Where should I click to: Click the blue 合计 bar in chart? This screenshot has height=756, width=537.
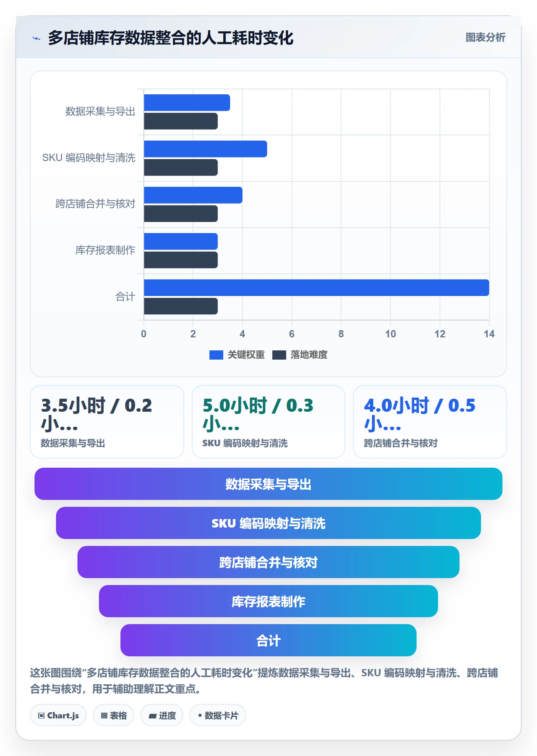point(316,288)
